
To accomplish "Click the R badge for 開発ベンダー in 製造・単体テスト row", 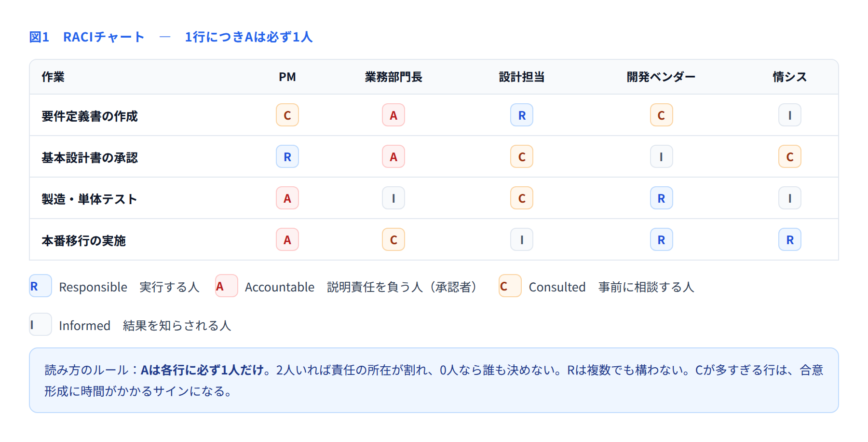I will coord(662,198).
